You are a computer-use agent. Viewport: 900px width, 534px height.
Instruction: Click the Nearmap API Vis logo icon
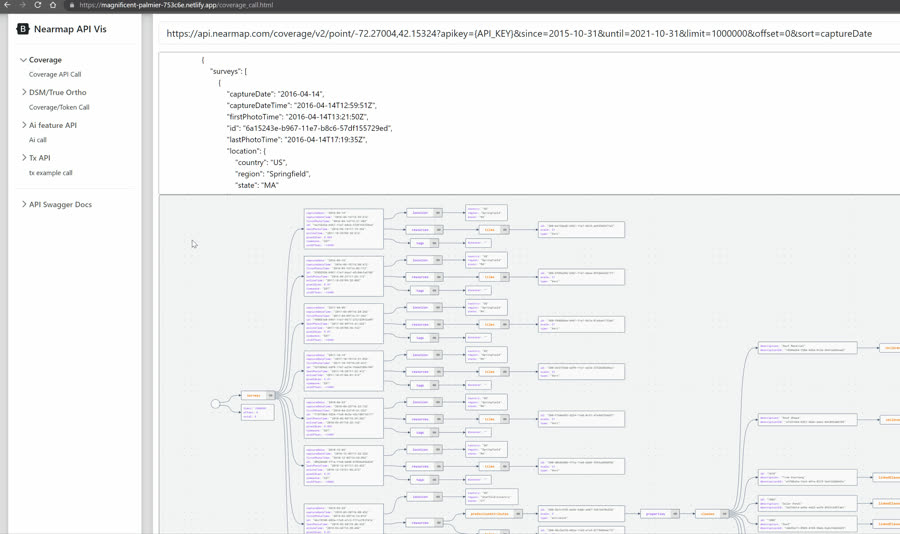[22, 29]
